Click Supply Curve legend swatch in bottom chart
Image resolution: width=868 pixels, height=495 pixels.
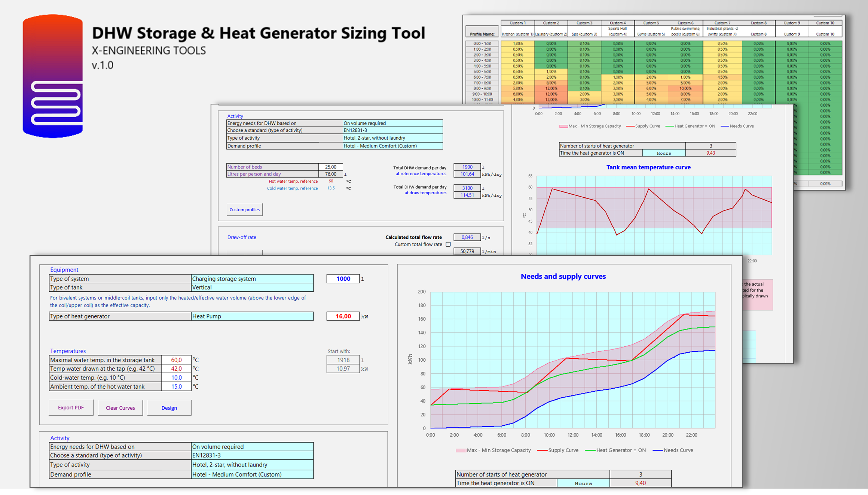(542, 450)
